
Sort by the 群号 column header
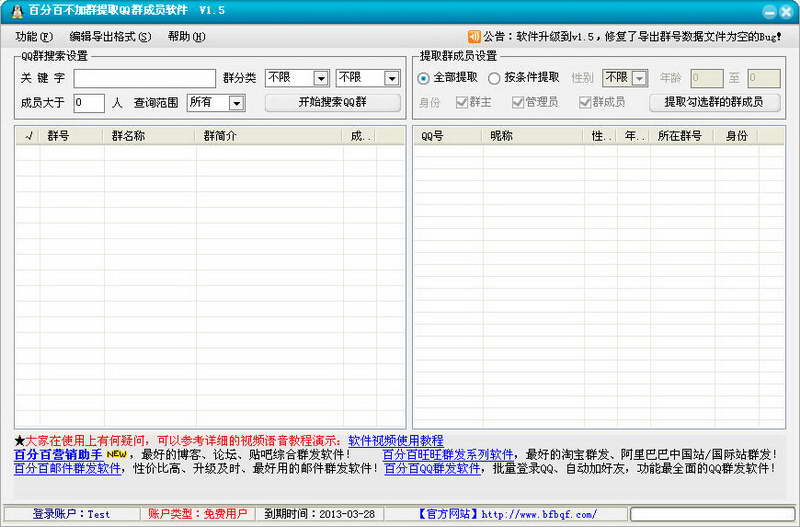(72, 136)
